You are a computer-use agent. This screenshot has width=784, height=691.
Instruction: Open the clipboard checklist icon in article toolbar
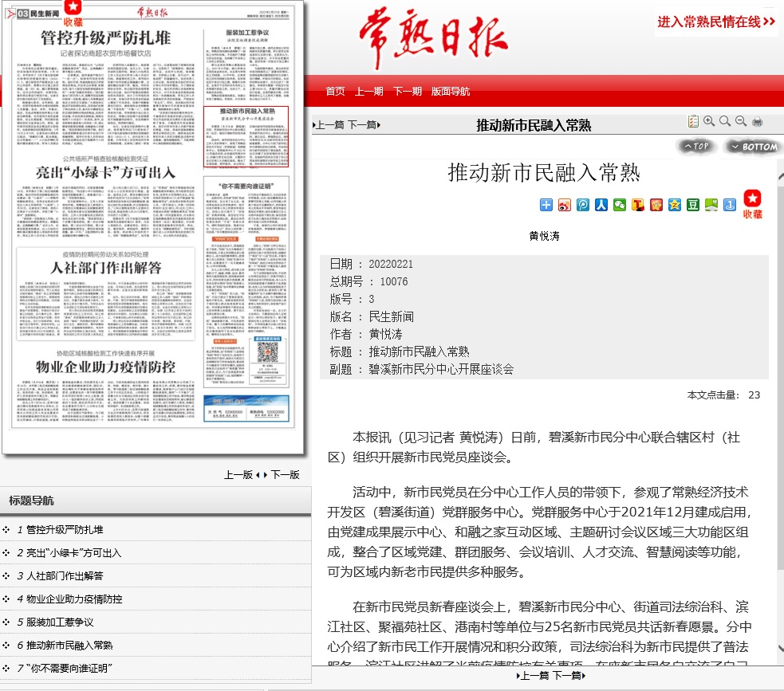click(693, 121)
